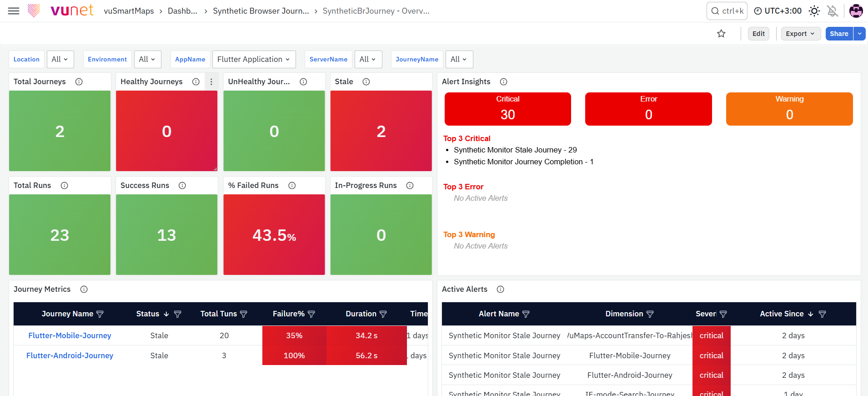Image resolution: width=868 pixels, height=396 pixels.
Task: Expand the Share button arrow
Action: [859, 34]
